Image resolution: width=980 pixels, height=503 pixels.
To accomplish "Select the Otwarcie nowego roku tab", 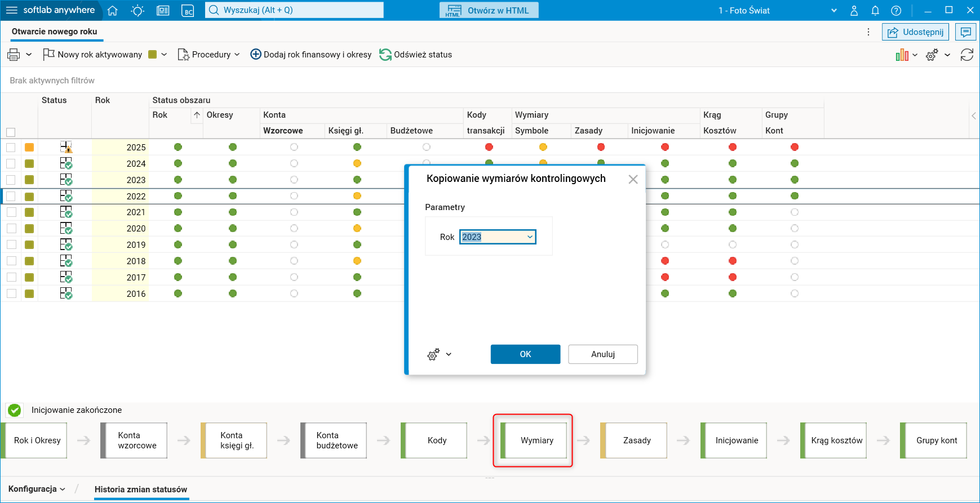I will point(55,32).
